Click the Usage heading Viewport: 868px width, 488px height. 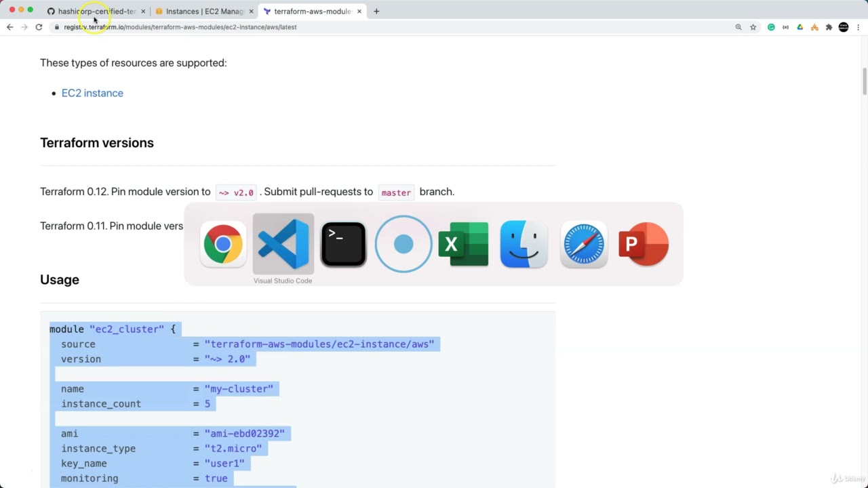[60, 280]
